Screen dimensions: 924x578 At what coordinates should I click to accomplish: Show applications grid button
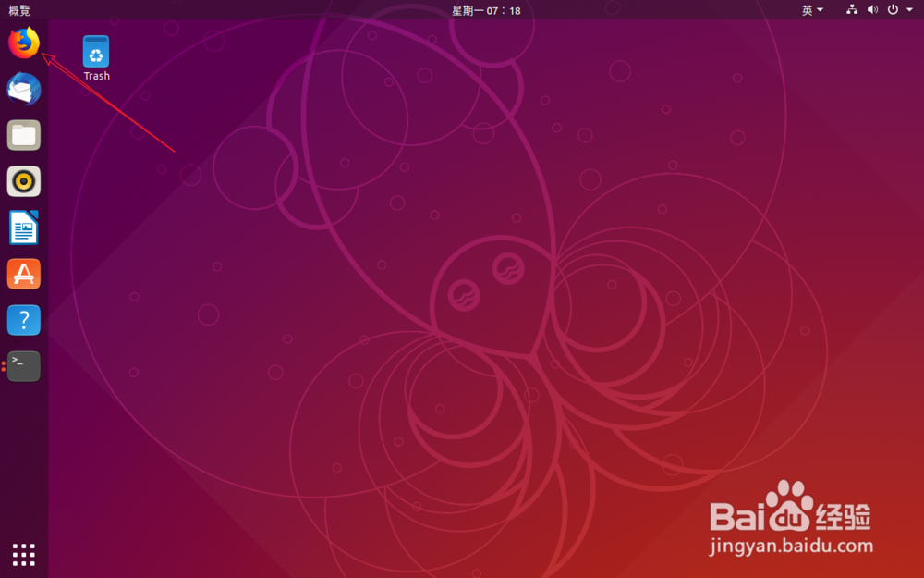[x=24, y=554]
